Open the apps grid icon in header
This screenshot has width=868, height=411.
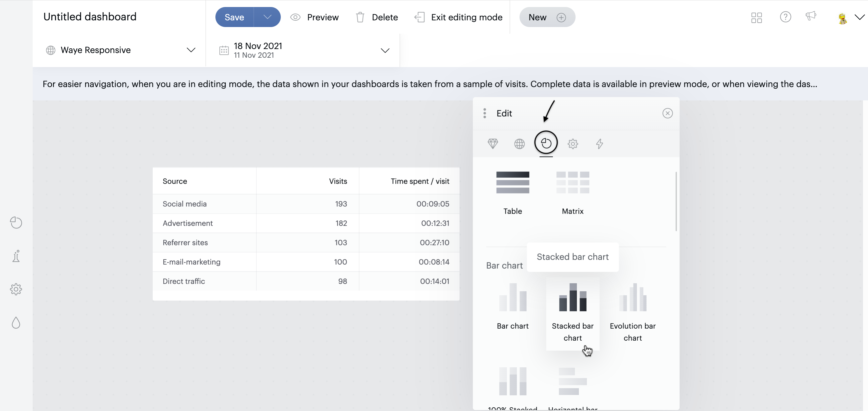point(756,18)
